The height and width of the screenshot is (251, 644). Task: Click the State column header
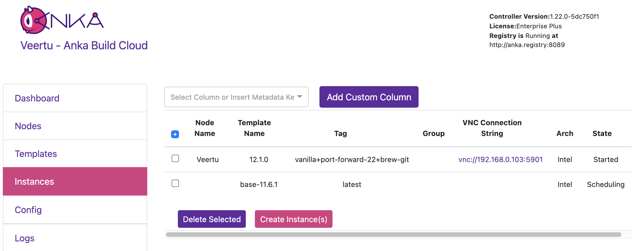point(602,133)
